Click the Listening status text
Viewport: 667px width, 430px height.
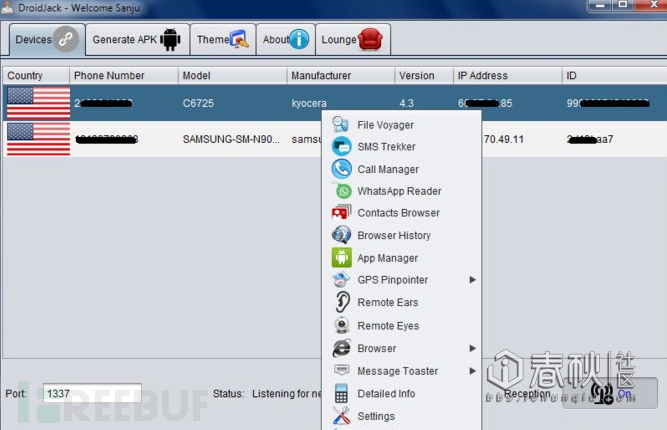click(287, 394)
